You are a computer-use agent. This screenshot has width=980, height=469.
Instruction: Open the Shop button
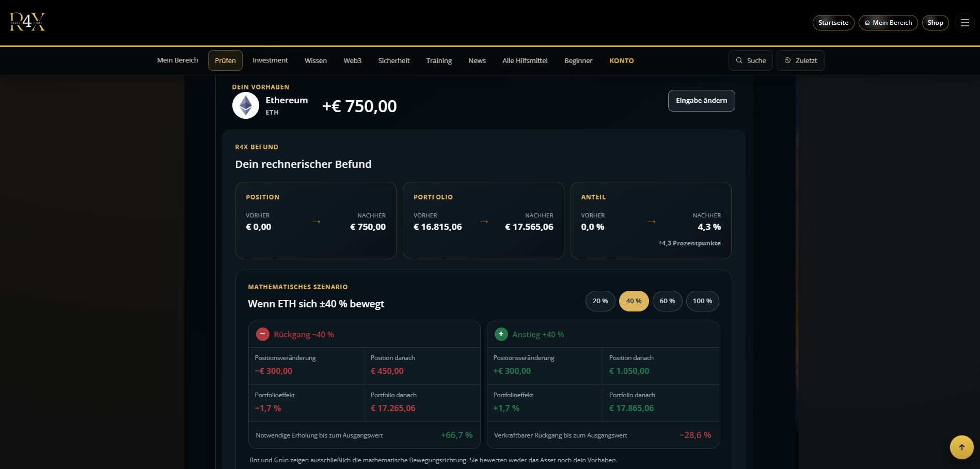[935, 23]
